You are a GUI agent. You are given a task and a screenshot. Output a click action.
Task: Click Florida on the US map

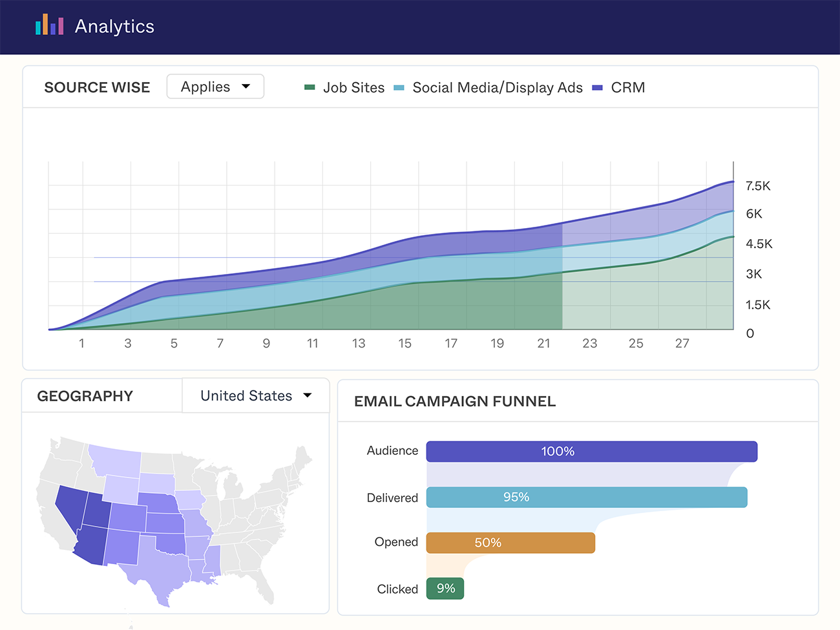pyautogui.click(x=263, y=586)
